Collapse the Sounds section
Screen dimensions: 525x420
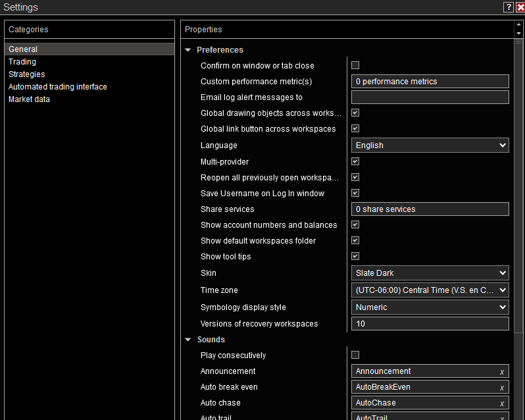[188, 340]
